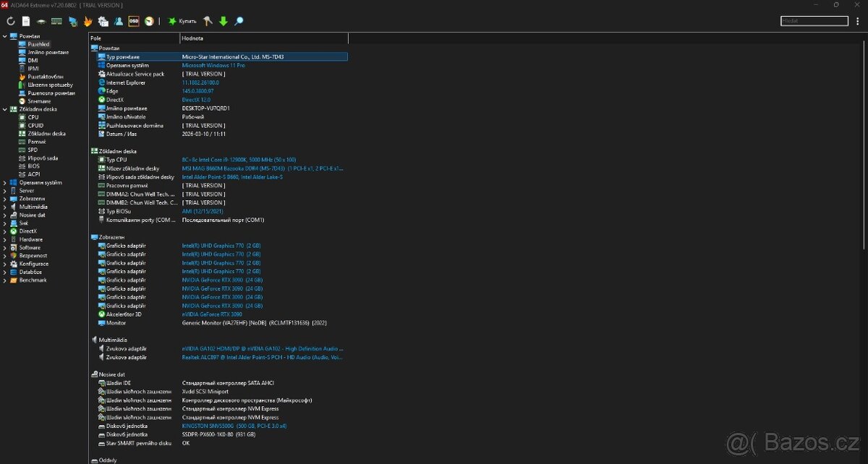Click the memory module icon in toolbar
This screenshot has width=868, height=464.
coord(56,22)
